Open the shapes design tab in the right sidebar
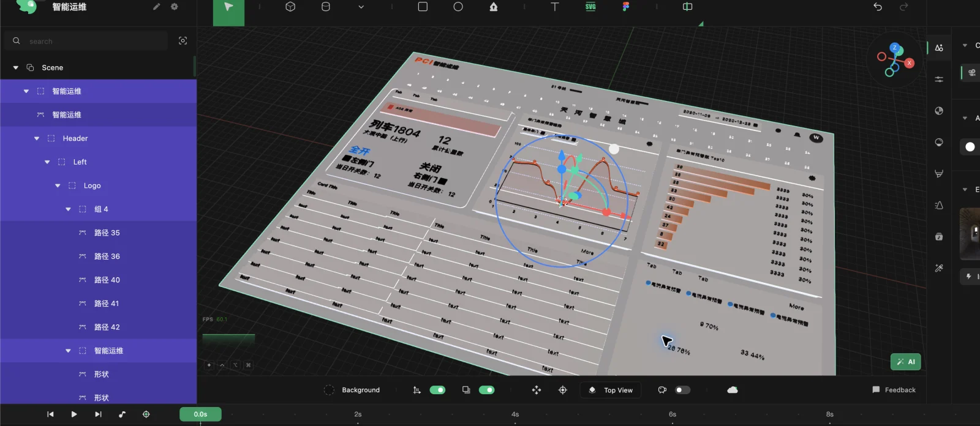This screenshot has width=980, height=426. point(939,48)
